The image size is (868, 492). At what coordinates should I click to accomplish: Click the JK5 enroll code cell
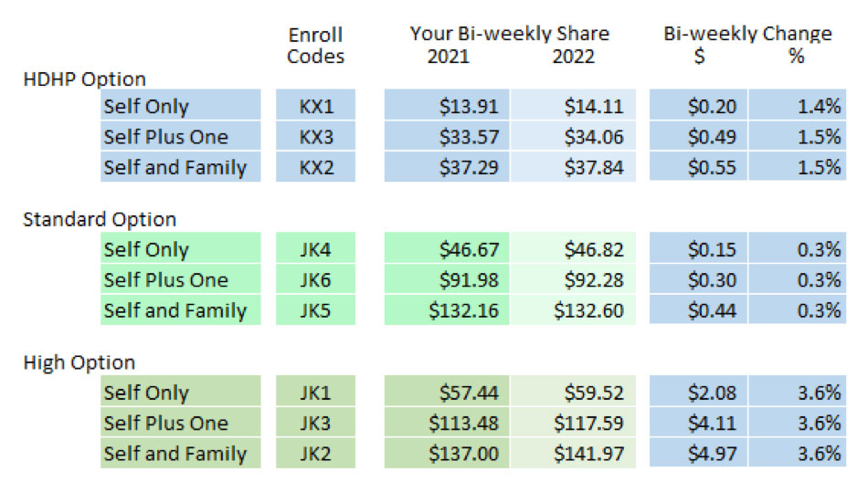pos(315,309)
